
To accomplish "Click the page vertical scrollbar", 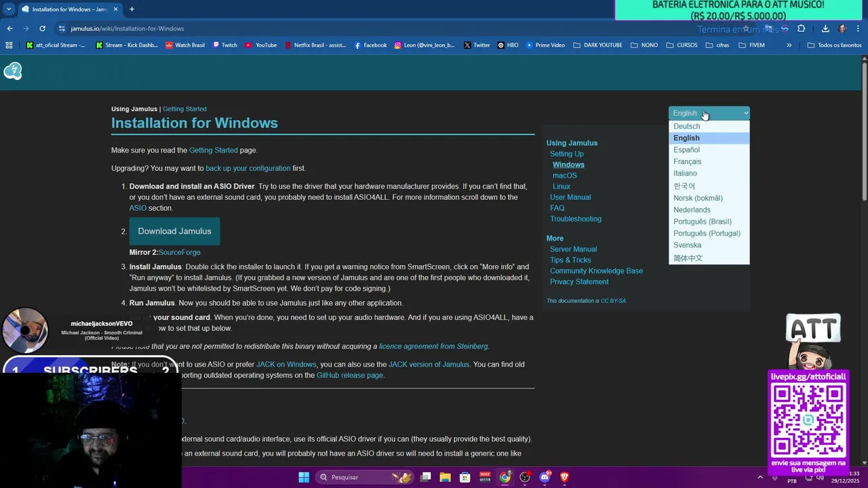I will [x=865, y=132].
